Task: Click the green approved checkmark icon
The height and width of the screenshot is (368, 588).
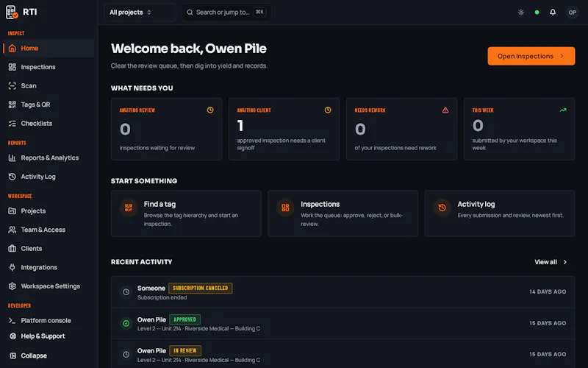Action: pos(126,323)
